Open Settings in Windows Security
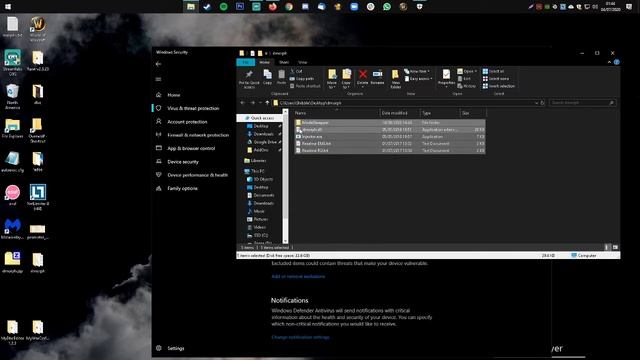 tap(176, 348)
